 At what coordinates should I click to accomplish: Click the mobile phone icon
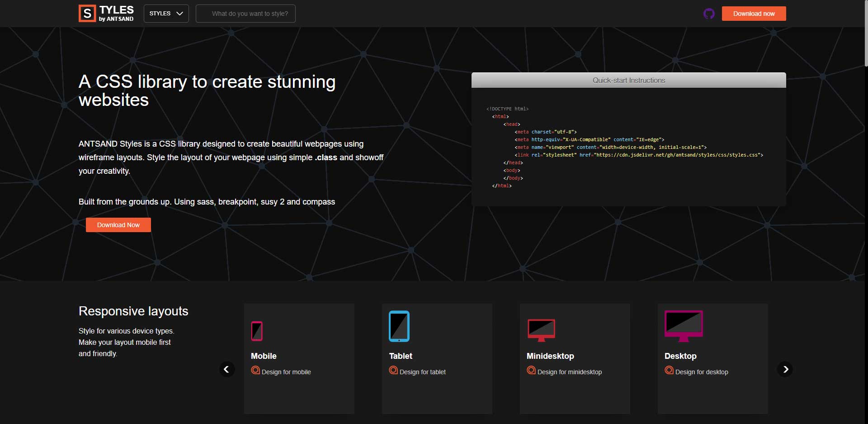[x=257, y=330]
